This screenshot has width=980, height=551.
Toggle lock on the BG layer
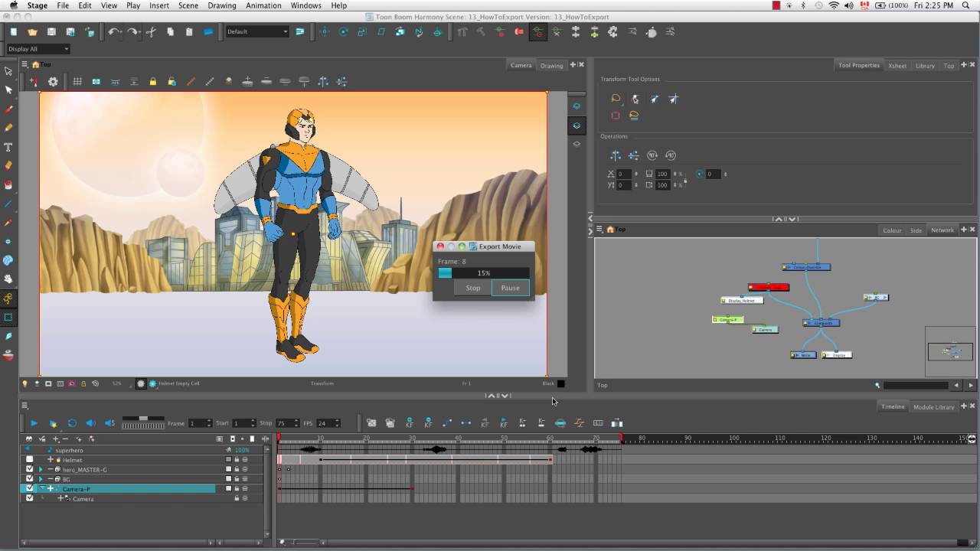[237, 479]
